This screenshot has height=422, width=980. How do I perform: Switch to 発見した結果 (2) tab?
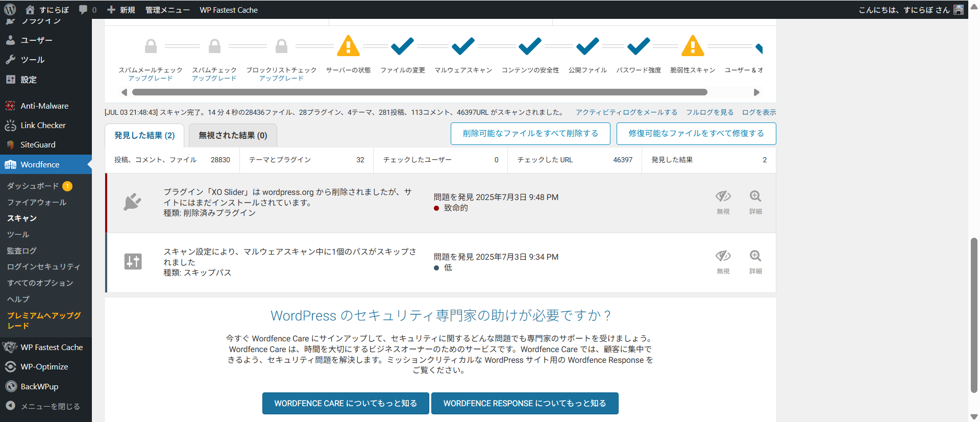click(144, 135)
